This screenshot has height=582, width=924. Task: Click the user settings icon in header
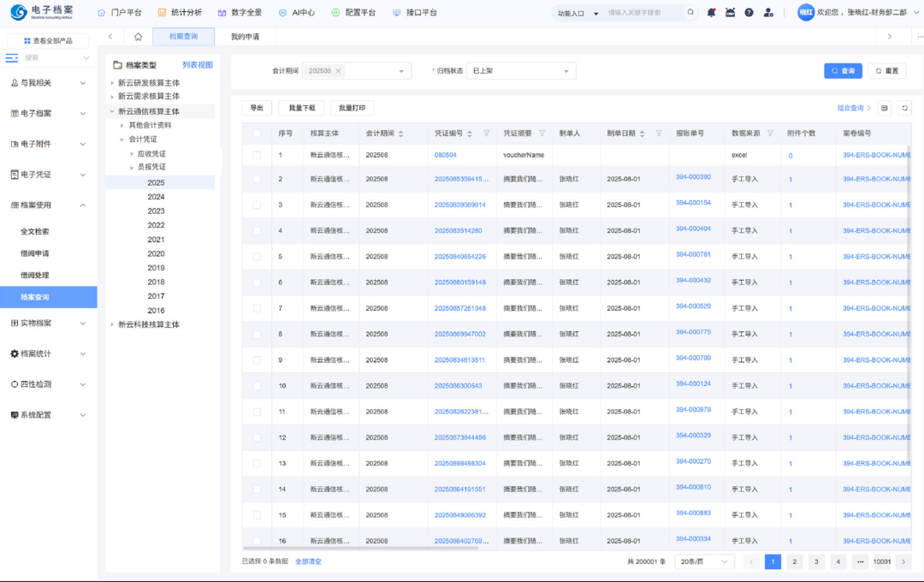point(768,13)
